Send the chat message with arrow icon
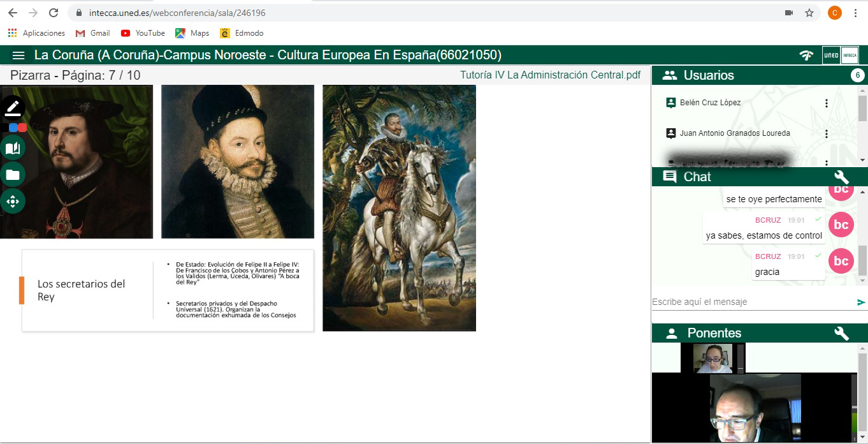This screenshot has height=444, width=868. (861, 302)
